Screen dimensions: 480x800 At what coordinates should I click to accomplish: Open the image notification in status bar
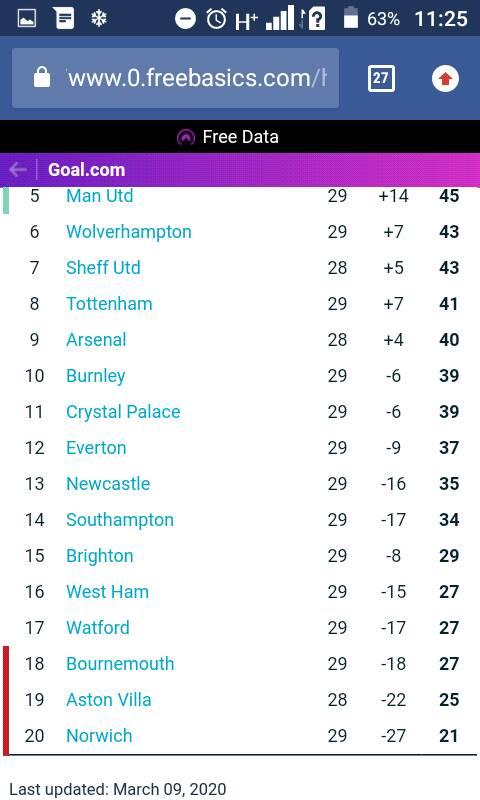coord(27,19)
